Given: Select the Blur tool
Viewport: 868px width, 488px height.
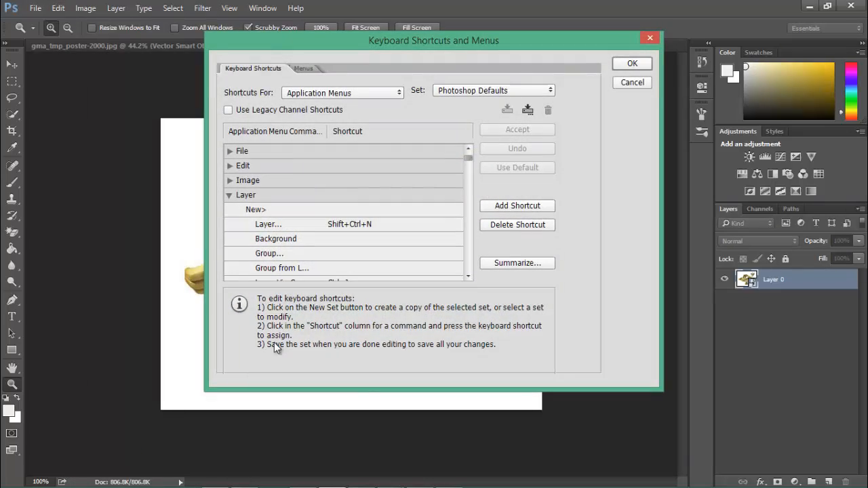Looking at the screenshot, I should coord(12,266).
